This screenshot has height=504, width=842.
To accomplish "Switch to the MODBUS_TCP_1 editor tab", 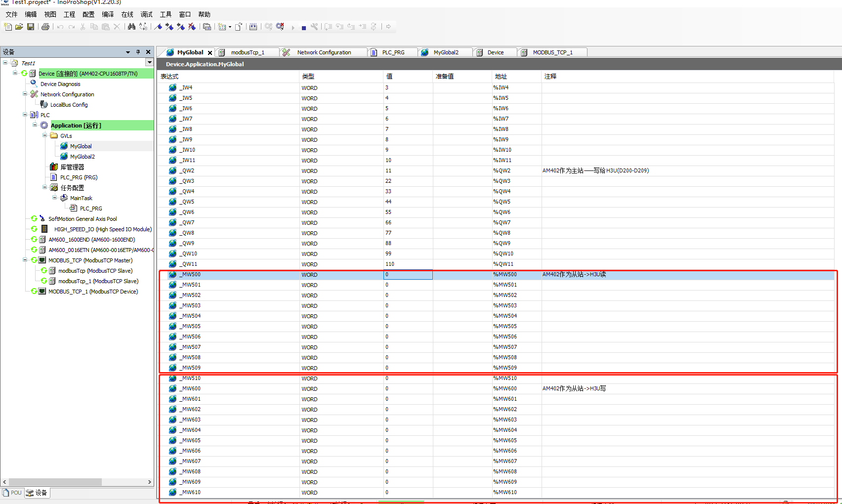I will [x=552, y=52].
